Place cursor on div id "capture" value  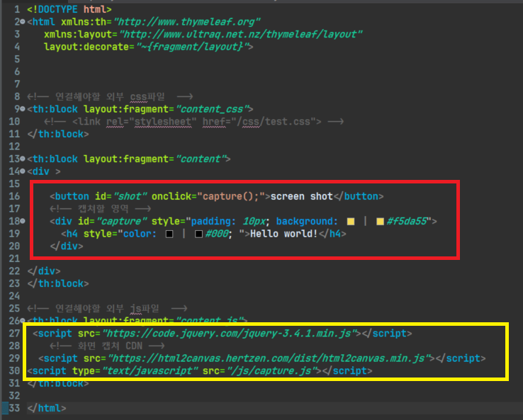point(122,222)
